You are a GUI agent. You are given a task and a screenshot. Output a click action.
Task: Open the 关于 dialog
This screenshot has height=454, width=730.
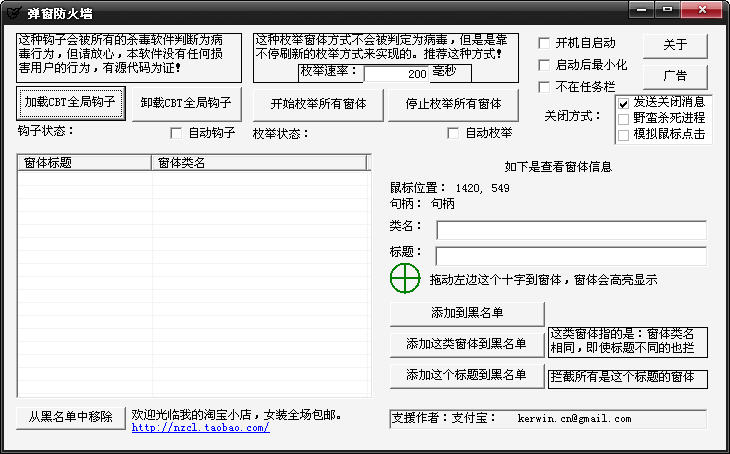pyautogui.click(x=675, y=45)
